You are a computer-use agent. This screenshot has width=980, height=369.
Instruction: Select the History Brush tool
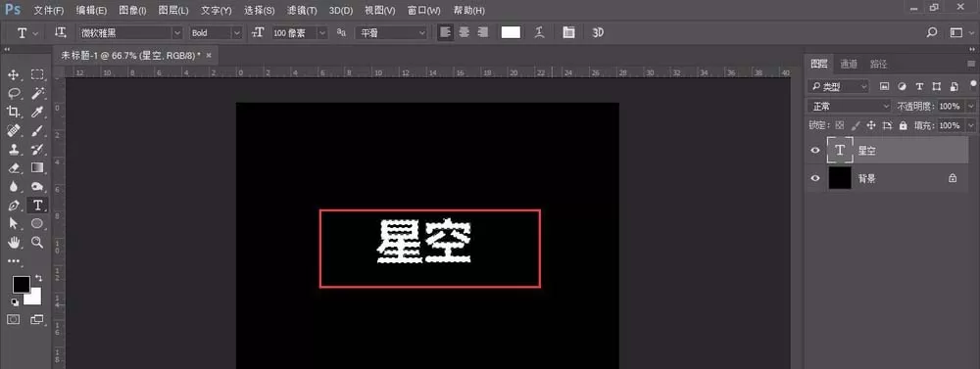[37, 149]
